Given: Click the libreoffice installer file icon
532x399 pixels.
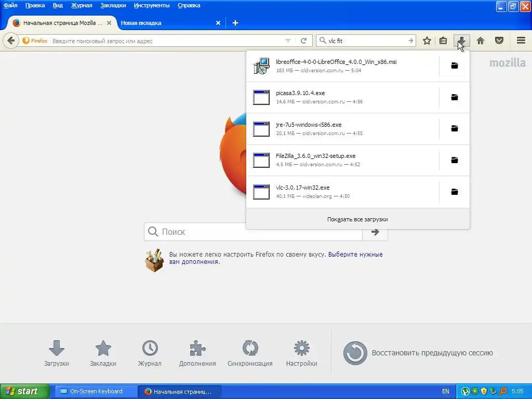Looking at the screenshot, I should click(261, 66).
